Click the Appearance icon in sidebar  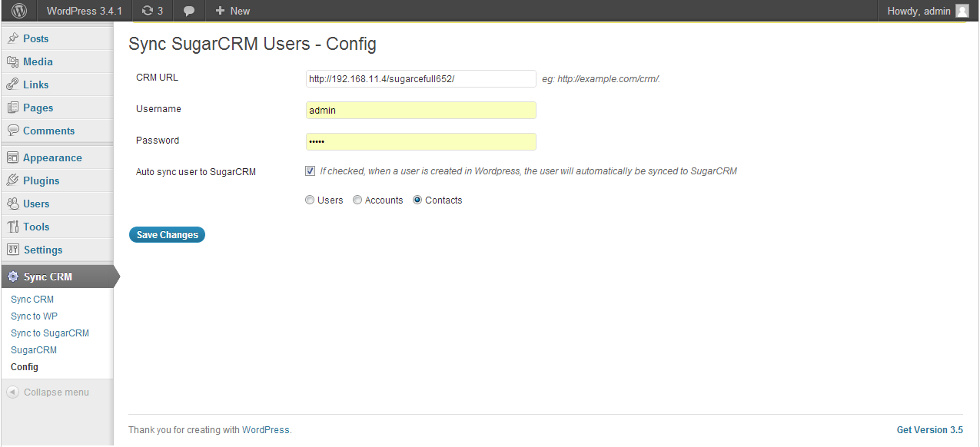click(12, 157)
